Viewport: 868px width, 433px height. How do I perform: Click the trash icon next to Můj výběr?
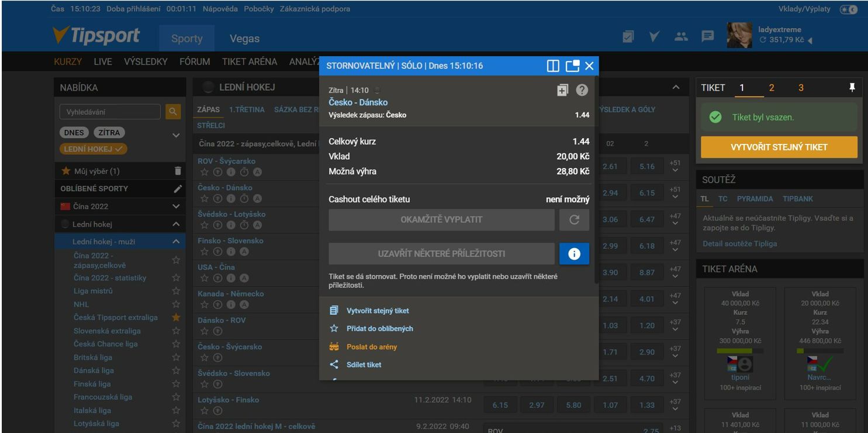178,171
